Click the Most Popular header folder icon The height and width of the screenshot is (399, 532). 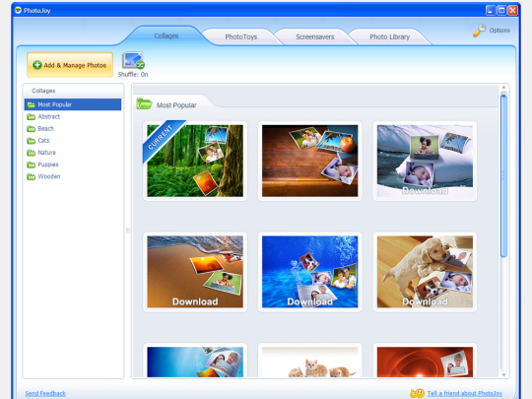(x=144, y=103)
